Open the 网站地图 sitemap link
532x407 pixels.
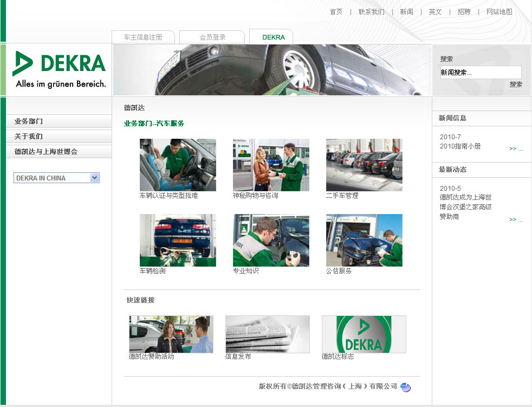(x=499, y=12)
